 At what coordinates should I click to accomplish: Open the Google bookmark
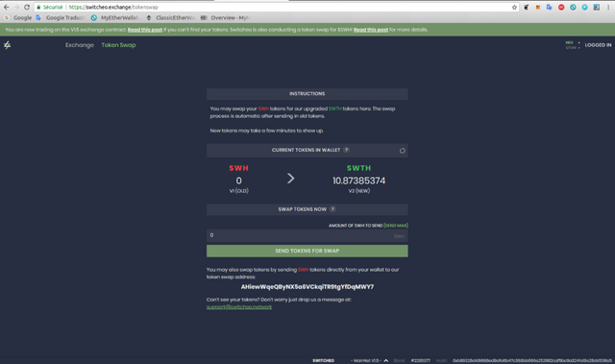pyautogui.click(x=17, y=17)
